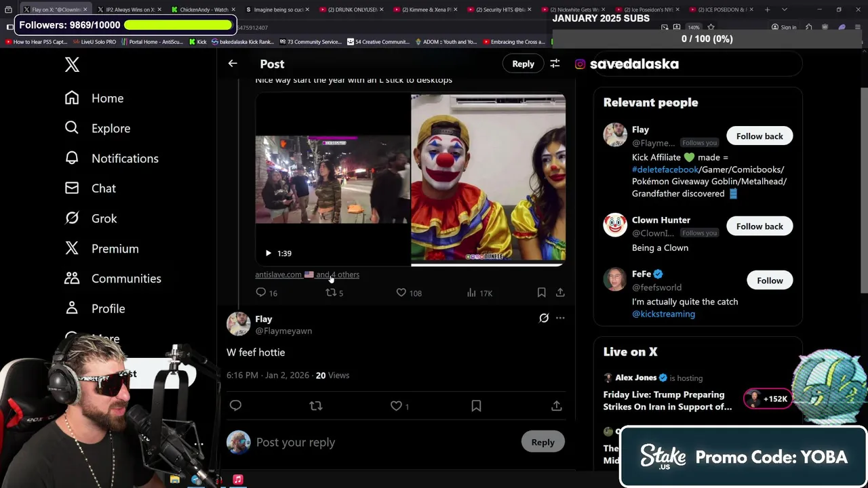Open Premium in the sidebar
Image resolution: width=868 pixels, height=488 pixels.
(x=102, y=249)
